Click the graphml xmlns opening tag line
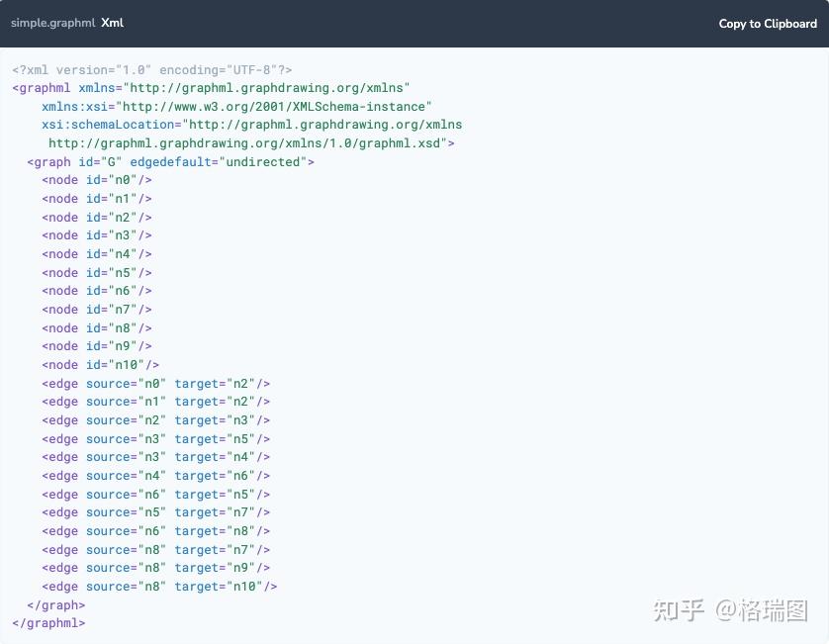Image resolution: width=829 pixels, height=644 pixels. pos(211,88)
